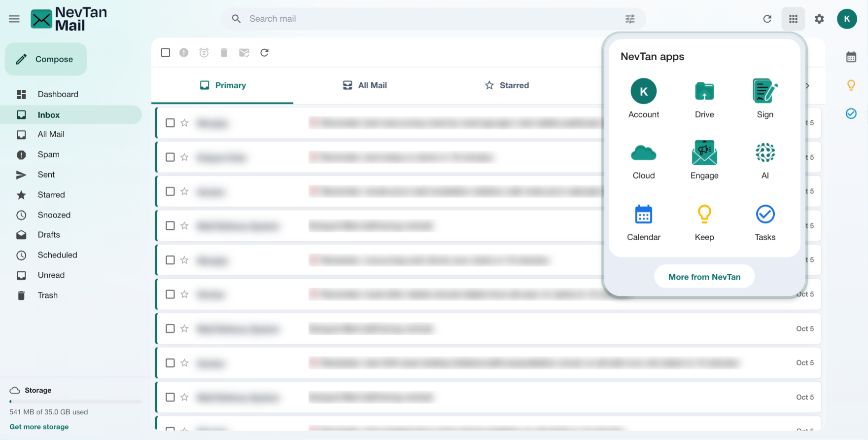Open Account in the NevTan apps panel
This screenshot has height=440, width=868.
pyautogui.click(x=644, y=99)
